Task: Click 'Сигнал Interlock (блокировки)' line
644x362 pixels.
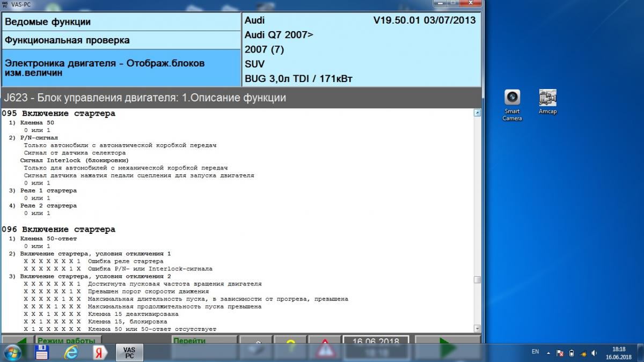Action: pos(75,160)
